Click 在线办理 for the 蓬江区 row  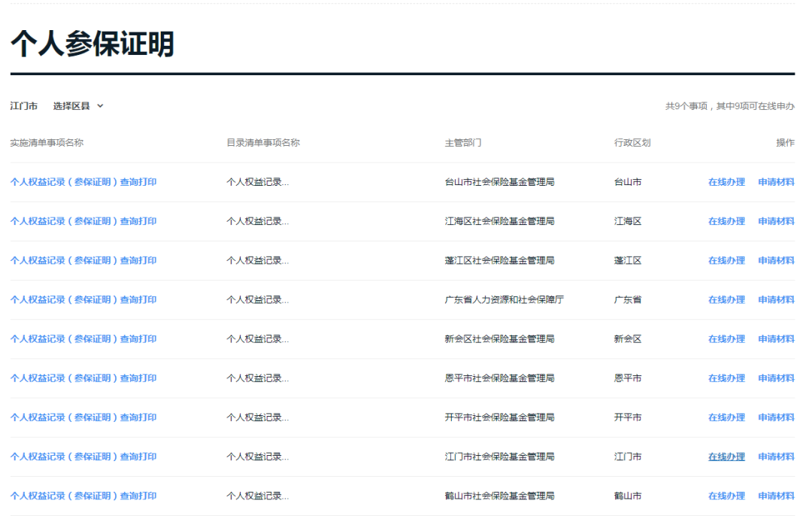click(x=726, y=260)
